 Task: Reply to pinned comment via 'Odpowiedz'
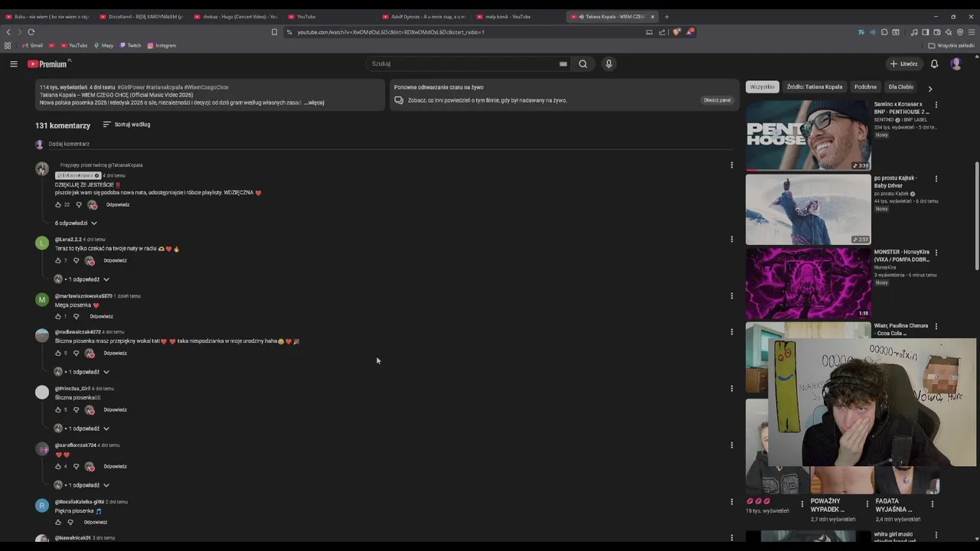tap(118, 204)
